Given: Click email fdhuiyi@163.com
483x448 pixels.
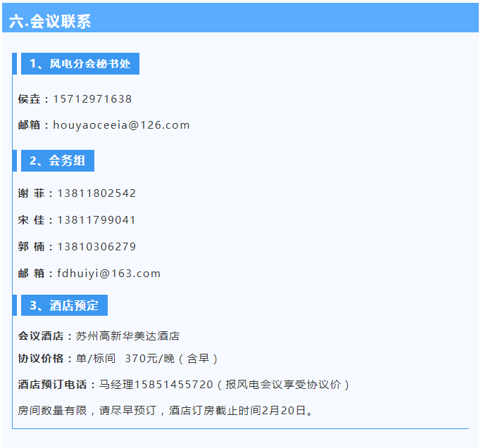Looking at the screenshot, I should pyautogui.click(x=108, y=274).
